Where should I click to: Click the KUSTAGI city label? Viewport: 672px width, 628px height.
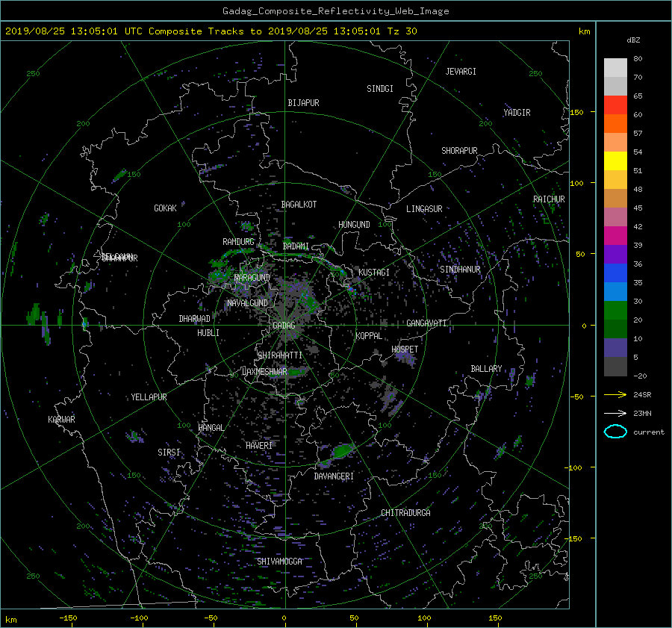(374, 273)
